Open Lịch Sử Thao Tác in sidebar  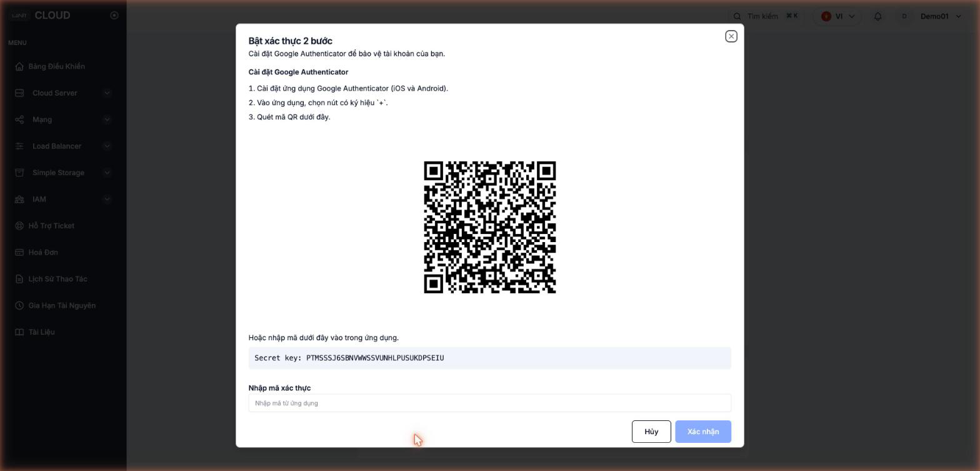click(57, 279)
